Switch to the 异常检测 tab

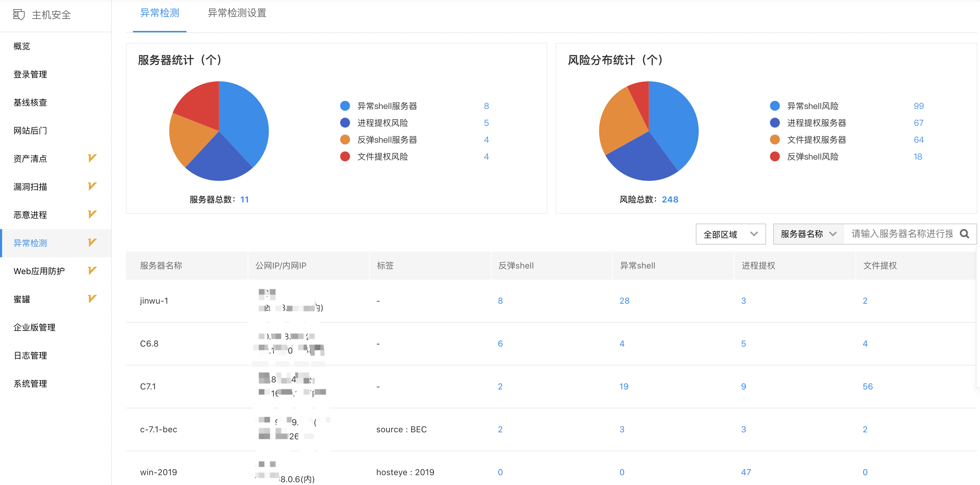tap(159, 13)
